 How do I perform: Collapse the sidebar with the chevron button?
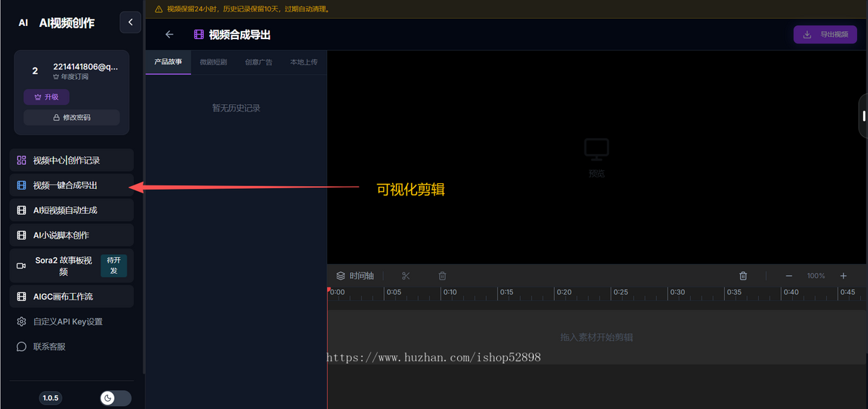[130, 22]
